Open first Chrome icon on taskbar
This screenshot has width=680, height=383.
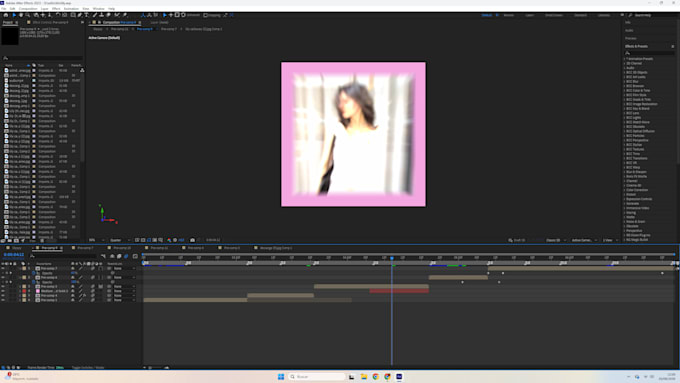tap(375, 376)
